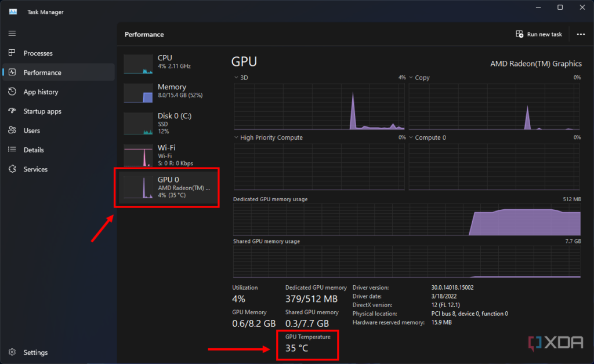
Task: Click the 0.6/8.2 GB GPU Memory value
Action: coord(254,323)
